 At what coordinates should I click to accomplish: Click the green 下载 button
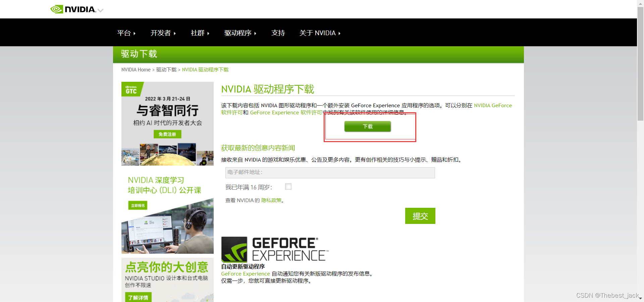(x=368, y=126)
